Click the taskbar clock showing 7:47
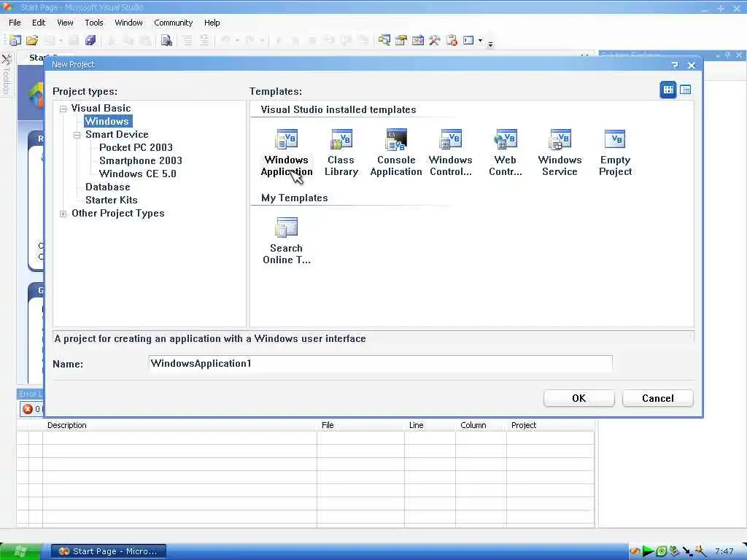The height and width of the screenshot is (560, 747). point(724,551)
